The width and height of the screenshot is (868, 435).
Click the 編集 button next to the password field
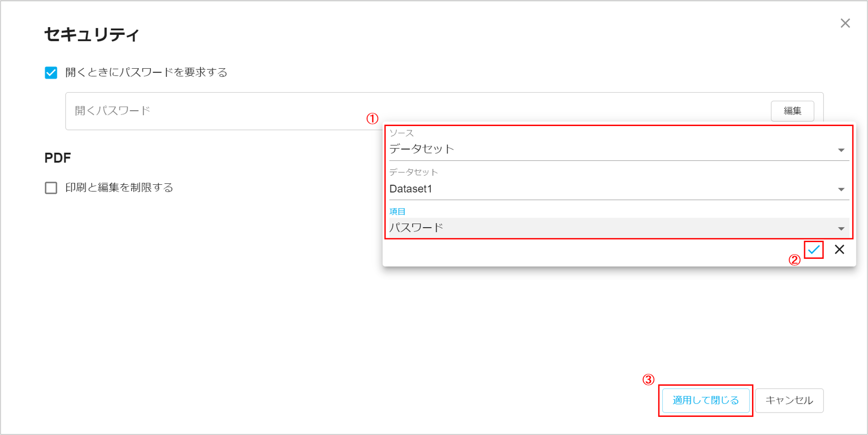(792, 111)
